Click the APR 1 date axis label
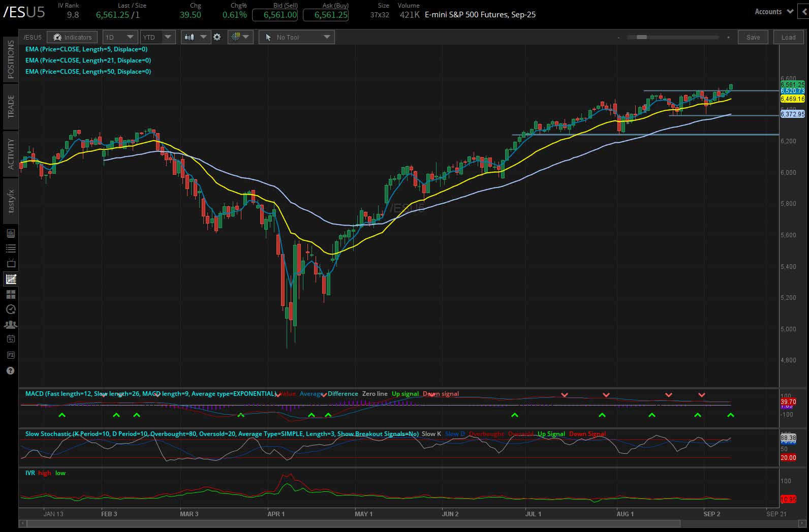The image size is (809, 532). coord(276,514)
